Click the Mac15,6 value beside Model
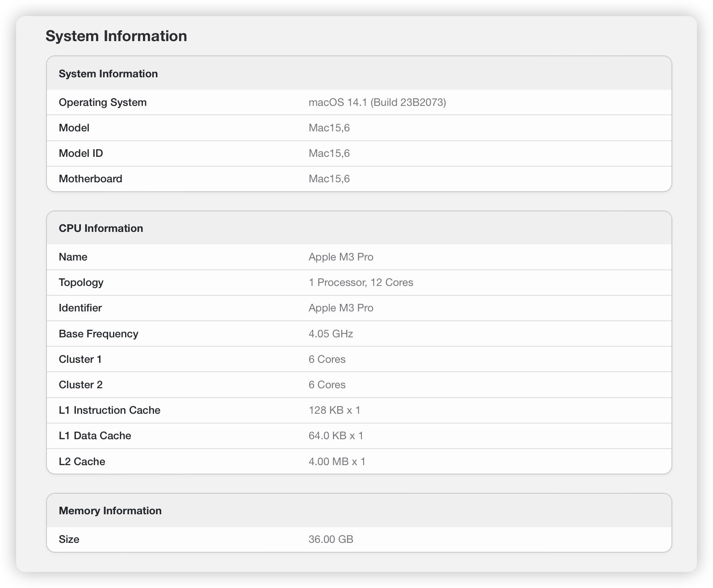713x588 pixels. (329, 128)
